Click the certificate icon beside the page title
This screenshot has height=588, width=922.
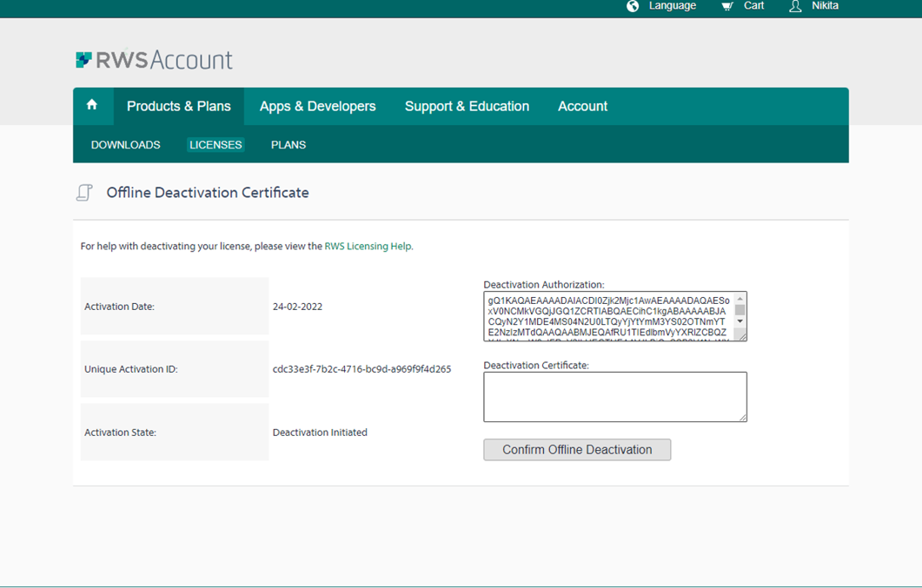[x=83, y=192]
